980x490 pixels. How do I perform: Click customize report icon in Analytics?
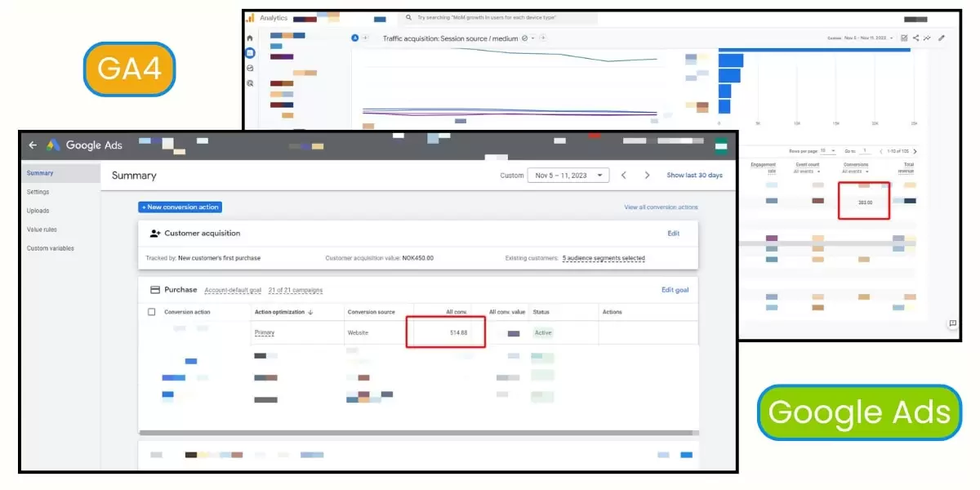[x=904, y=38]
